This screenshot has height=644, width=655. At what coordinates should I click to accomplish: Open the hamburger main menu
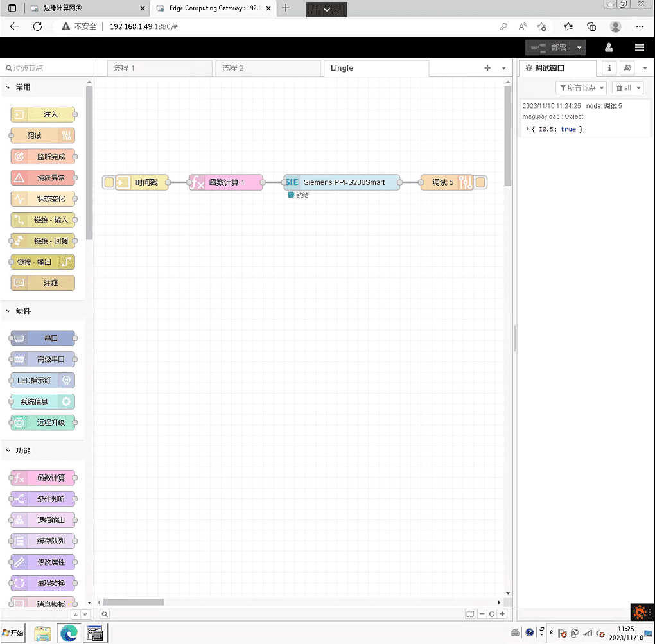[x=639, y=48]
